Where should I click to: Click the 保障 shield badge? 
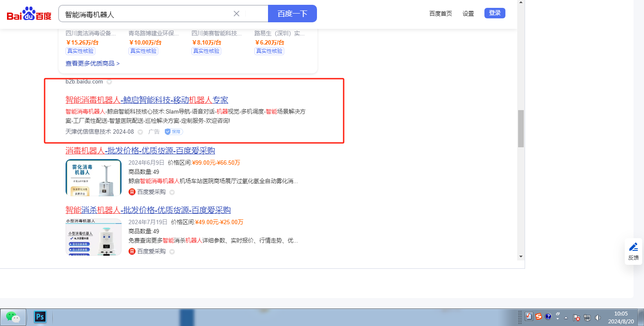click(174, 132)
